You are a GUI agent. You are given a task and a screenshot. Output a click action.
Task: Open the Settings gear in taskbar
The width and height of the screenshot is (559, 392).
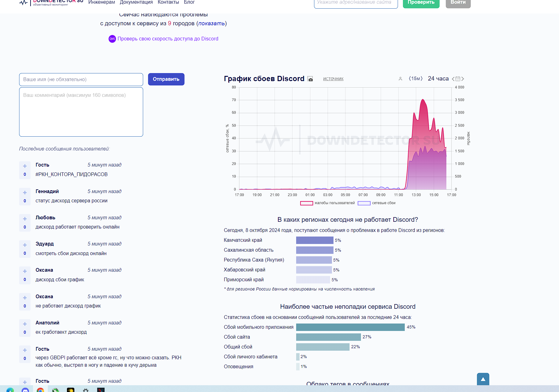(86, 390)
